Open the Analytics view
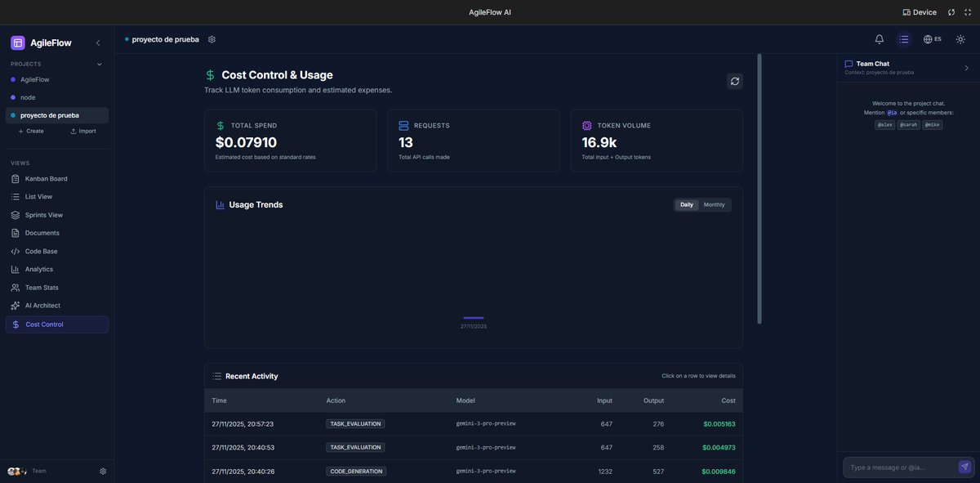The height and width of the screenshot is (483, 980). point(57,269)
